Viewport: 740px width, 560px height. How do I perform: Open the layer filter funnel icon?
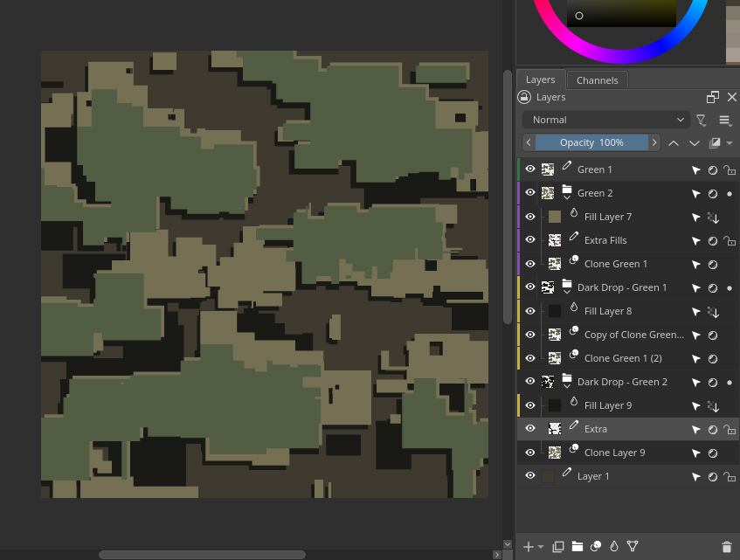coord(701,120)
